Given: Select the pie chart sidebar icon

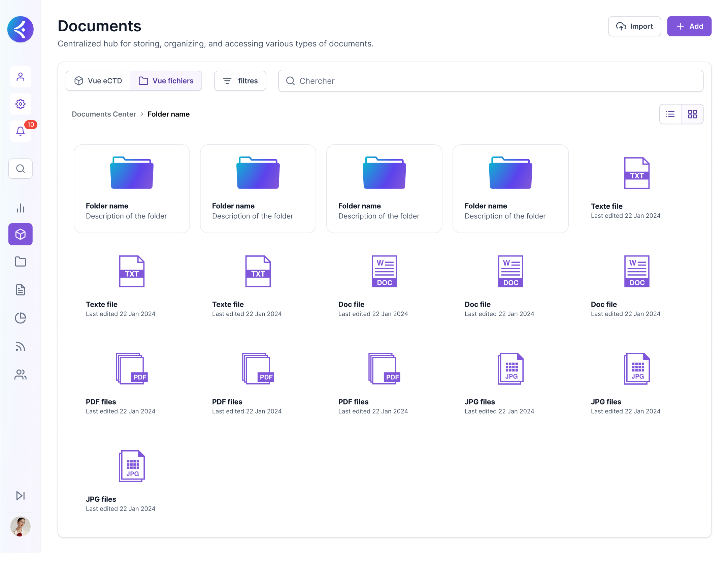Looking at the screenshot, I should (21, 318).
